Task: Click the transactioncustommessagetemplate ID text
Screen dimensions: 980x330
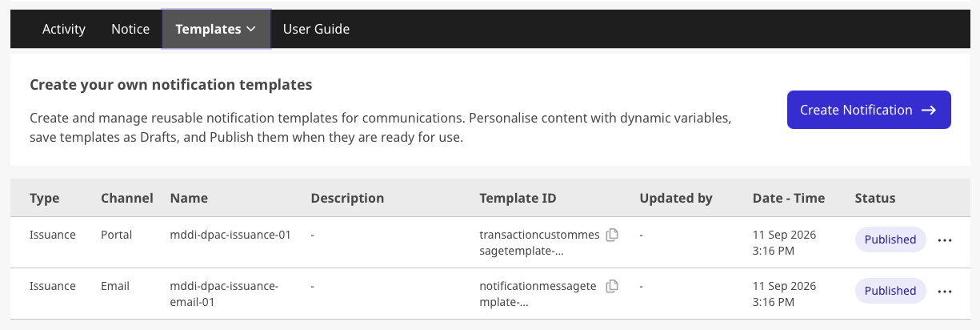Action: [x=539, y=243]
